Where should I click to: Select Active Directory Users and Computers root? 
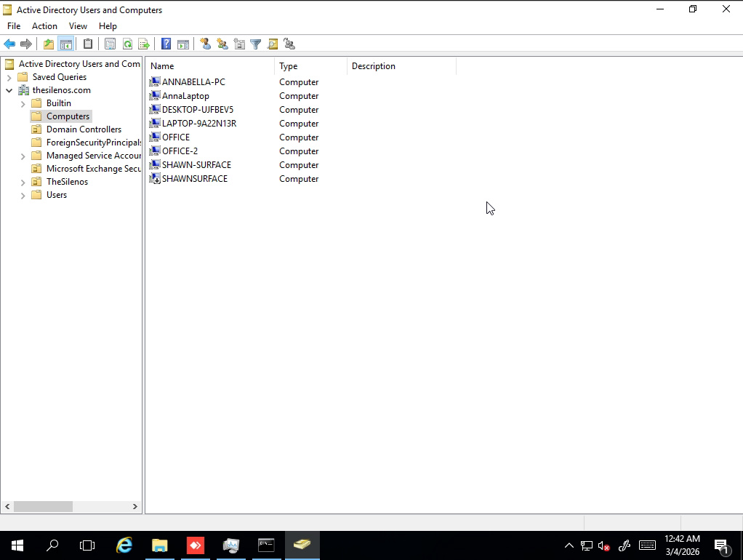click(79, 63)
